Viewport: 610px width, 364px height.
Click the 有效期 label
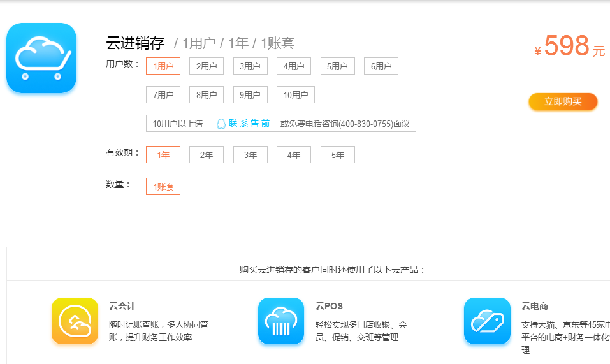(122, 152)
